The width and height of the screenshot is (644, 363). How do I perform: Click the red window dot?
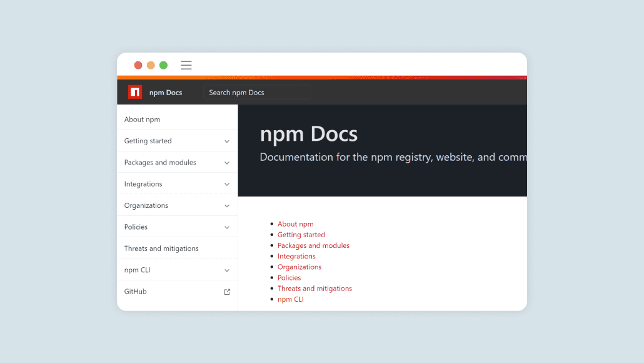point(138,65)
